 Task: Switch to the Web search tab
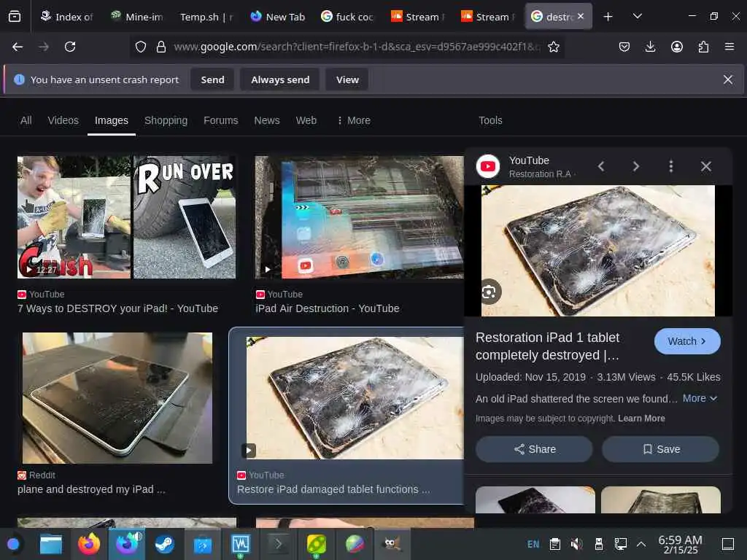(x=306, y=120)
